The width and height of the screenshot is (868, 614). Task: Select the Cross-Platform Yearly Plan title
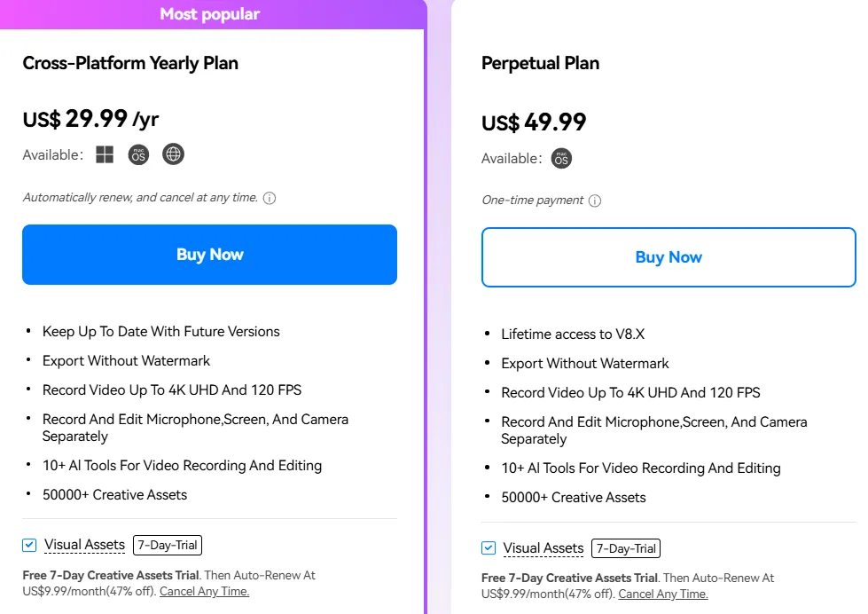tap(130, 63)
